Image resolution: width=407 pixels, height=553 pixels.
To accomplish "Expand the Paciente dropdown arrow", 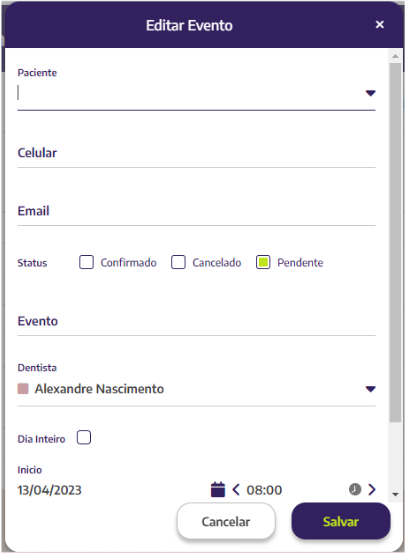I will (x=370, y=93).
